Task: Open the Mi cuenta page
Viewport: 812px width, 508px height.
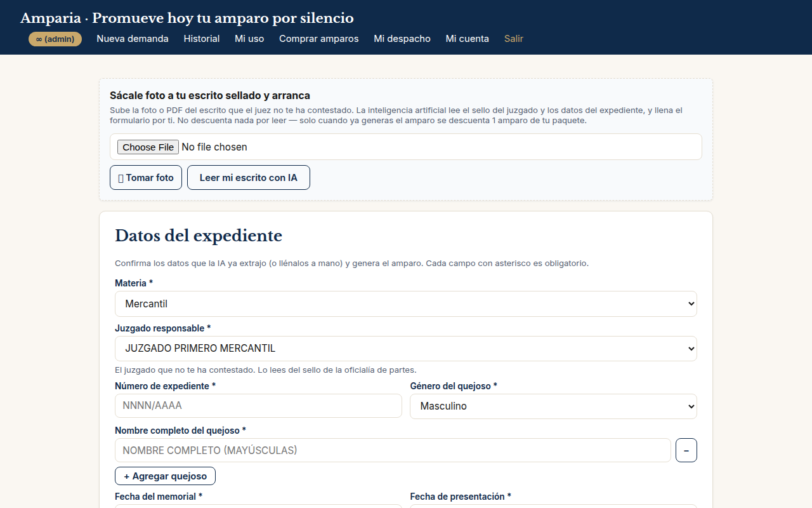Action: coord(468,39)
